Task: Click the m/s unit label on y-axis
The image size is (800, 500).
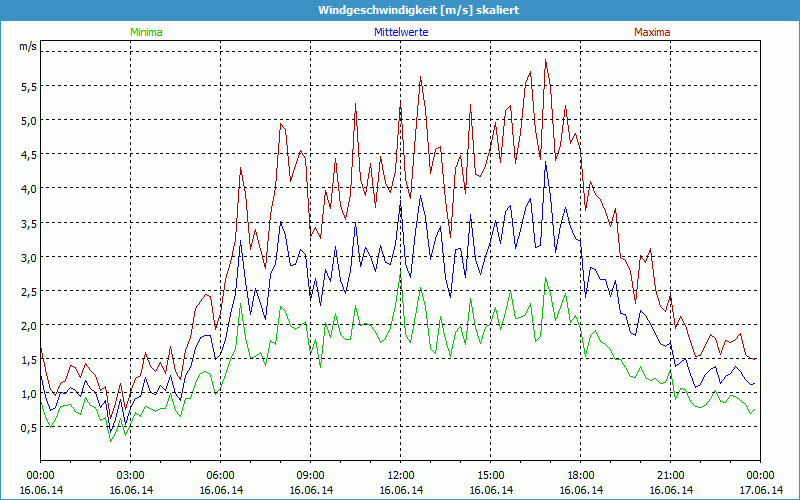Action: click(x=28, y=46)
